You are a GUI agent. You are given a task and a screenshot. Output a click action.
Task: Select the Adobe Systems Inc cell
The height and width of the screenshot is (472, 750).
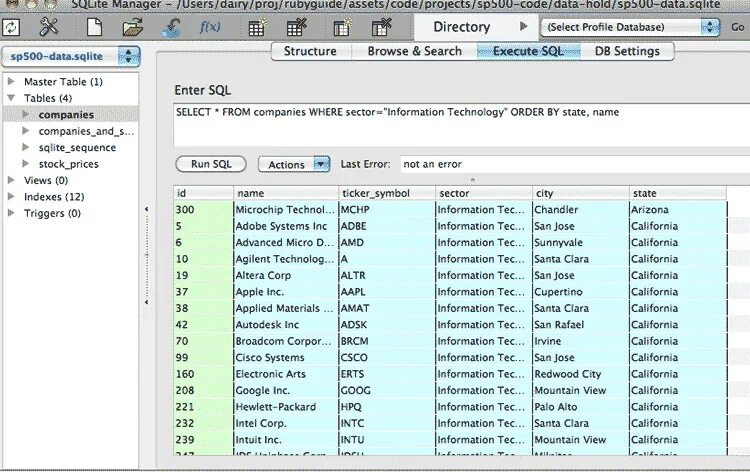click(x=286, y=226)
